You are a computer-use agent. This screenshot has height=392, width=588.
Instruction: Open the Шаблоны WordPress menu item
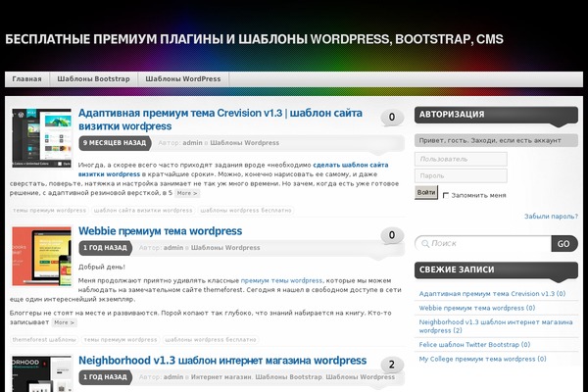(183, 79)
